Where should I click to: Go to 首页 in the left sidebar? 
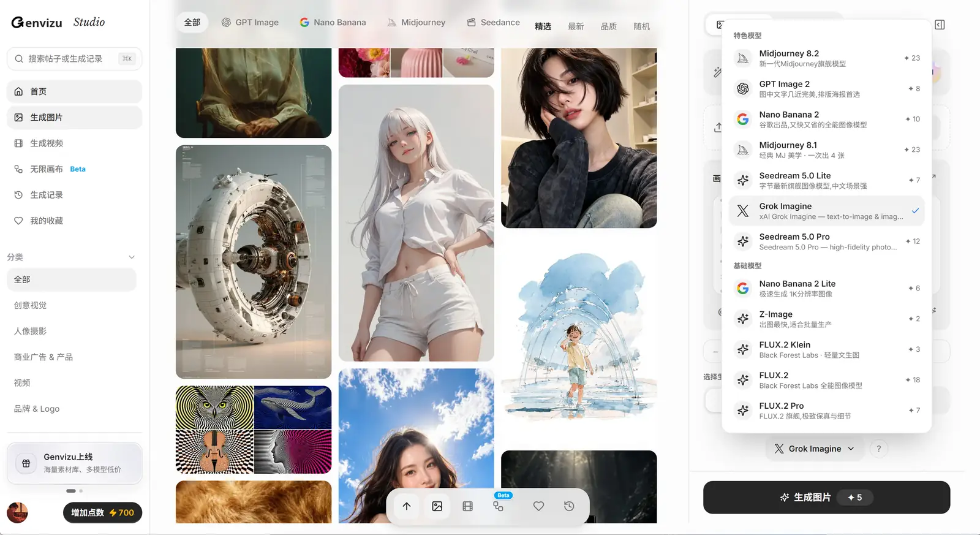74,91
